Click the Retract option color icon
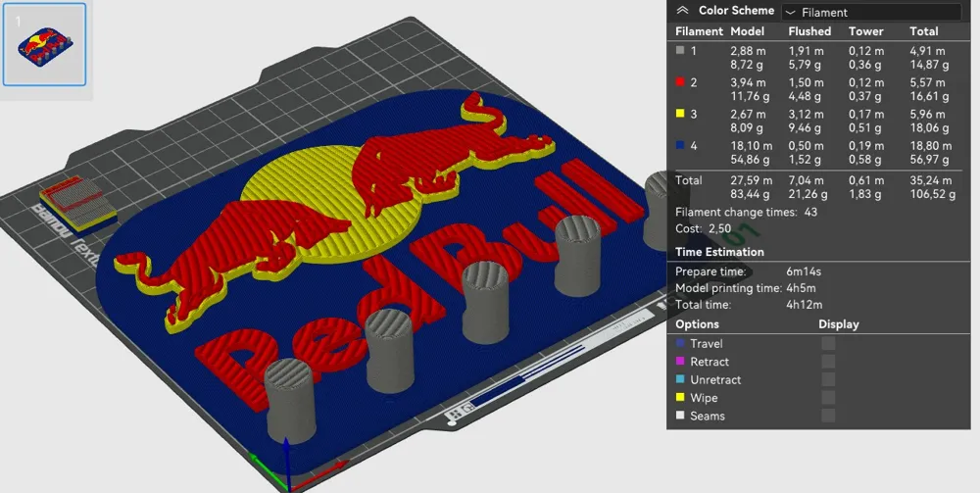 coord(681,361)
